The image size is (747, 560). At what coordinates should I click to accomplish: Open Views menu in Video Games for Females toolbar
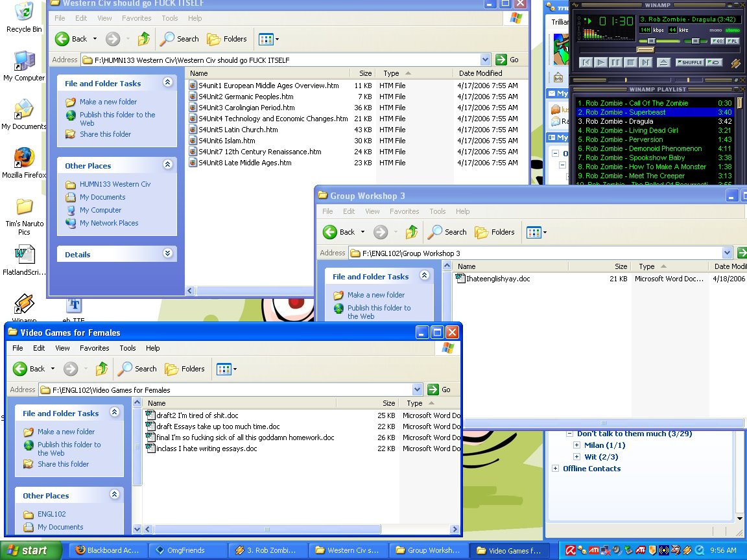click(226, 369)
